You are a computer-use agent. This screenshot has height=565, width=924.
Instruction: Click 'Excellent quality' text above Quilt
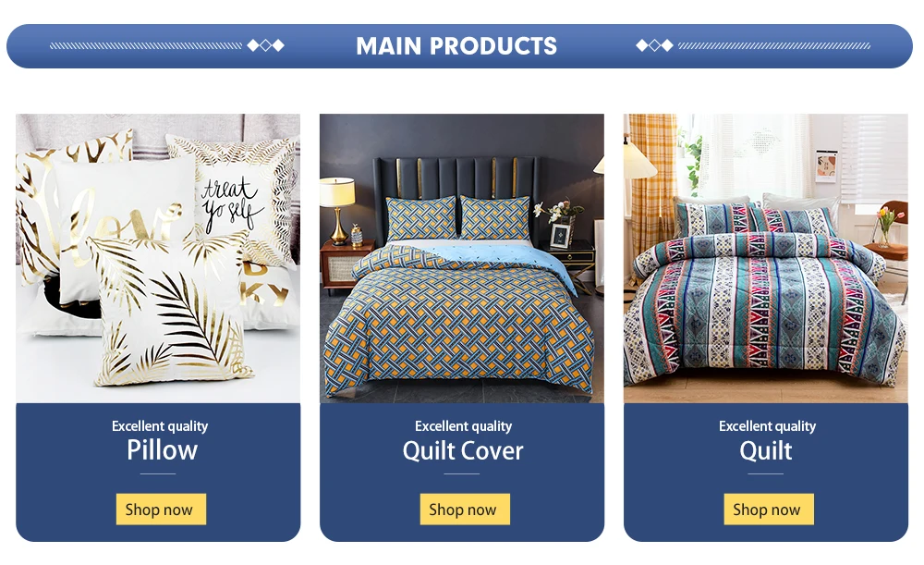tap(767, 425)
